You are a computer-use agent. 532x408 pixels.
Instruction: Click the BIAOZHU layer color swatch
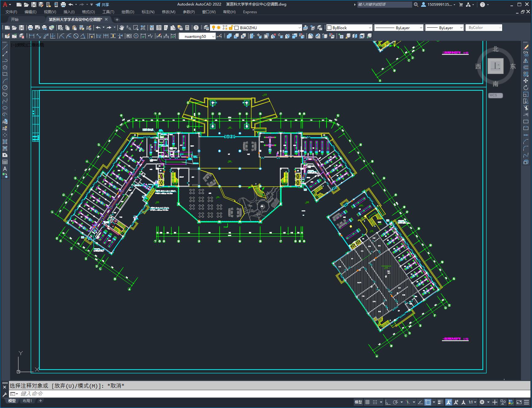(237, 28)
